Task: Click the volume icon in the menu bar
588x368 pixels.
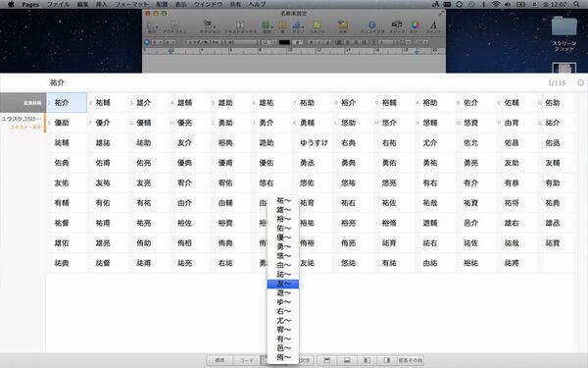Action: [x=508, y=4]
